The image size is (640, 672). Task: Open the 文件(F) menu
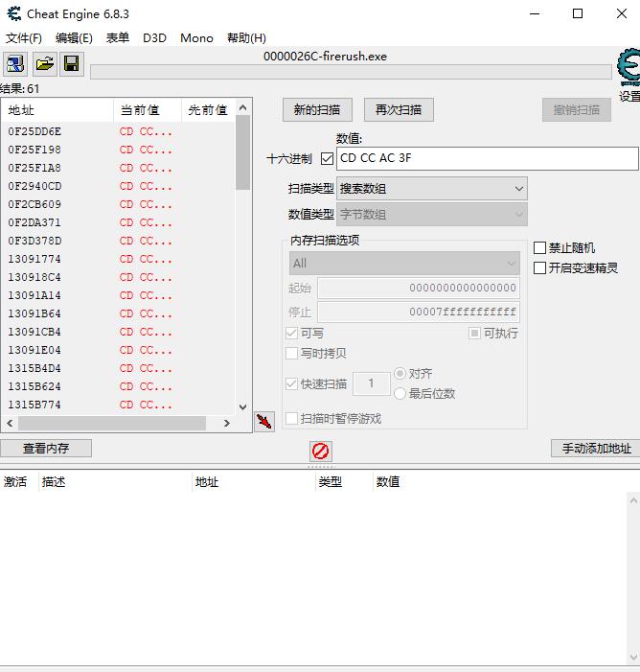pyautogui.click(x=24, y=38)
